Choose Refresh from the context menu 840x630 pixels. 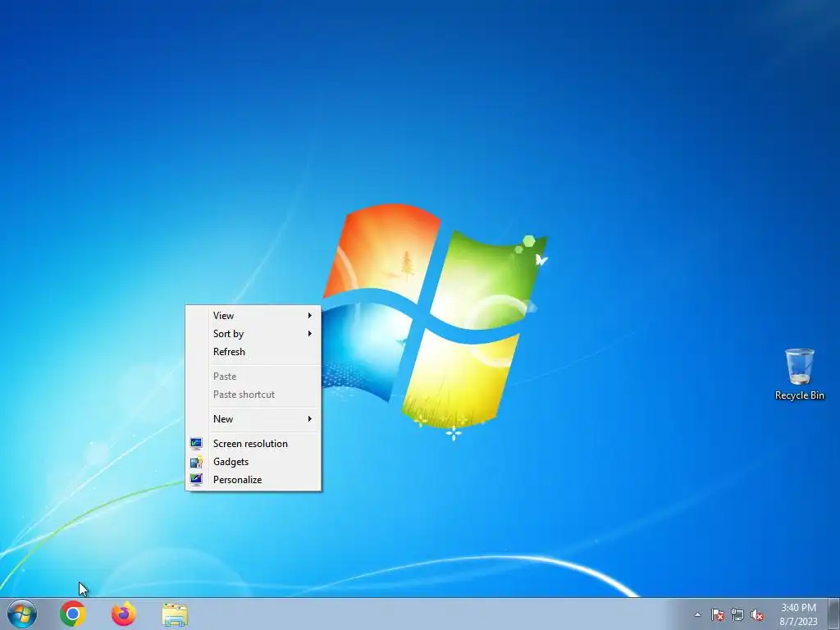tap(253, 352)
